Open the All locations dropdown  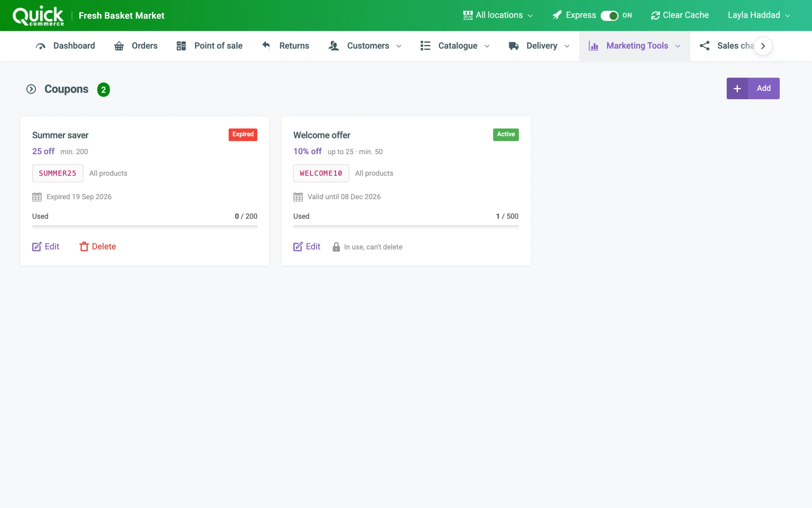pyautogui.click(x=498, y=15)
